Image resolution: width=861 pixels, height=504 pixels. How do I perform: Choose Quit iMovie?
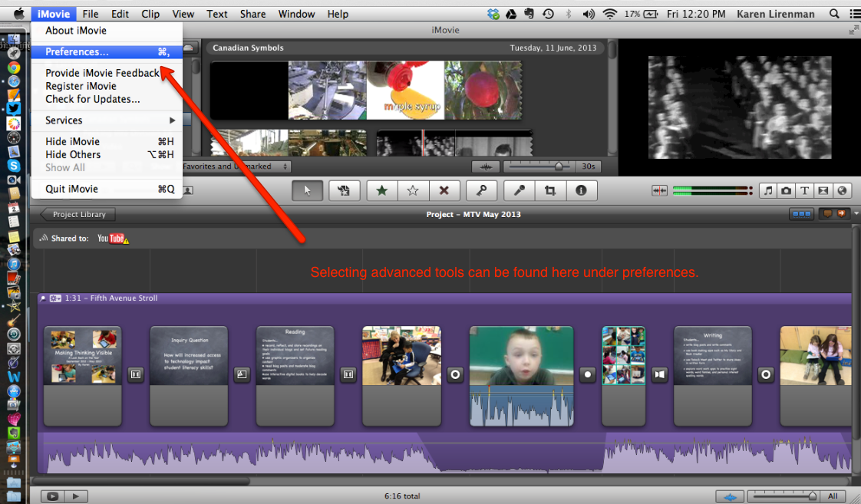pyautogui.click(x=107, y=189)
